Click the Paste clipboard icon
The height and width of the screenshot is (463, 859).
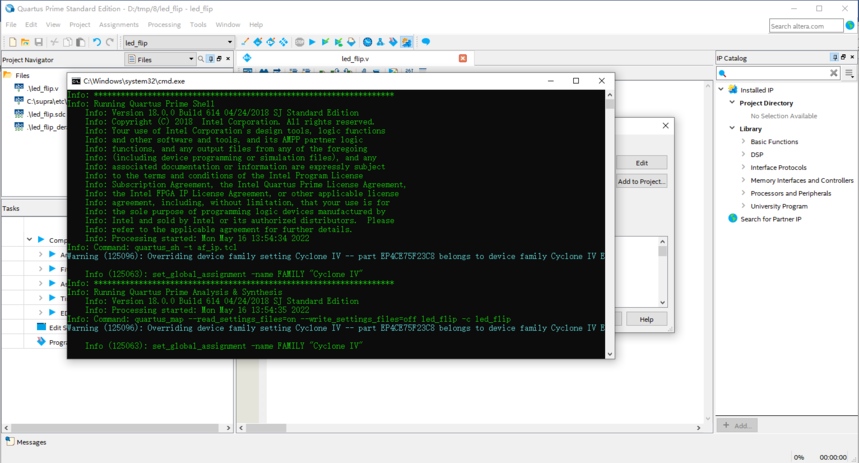click(81, 42)
